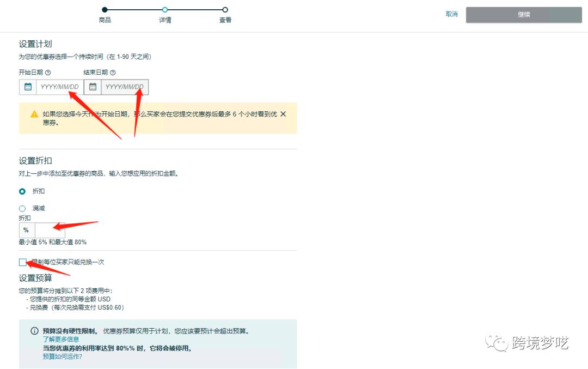This screenshot has width=588, height=369.
Task: Click the help icon next to 开始日期
Action: click(x=48, y=72)
